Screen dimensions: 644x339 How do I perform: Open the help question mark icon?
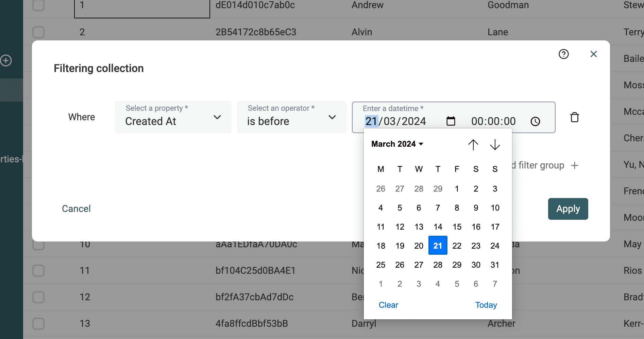[563, 54]
